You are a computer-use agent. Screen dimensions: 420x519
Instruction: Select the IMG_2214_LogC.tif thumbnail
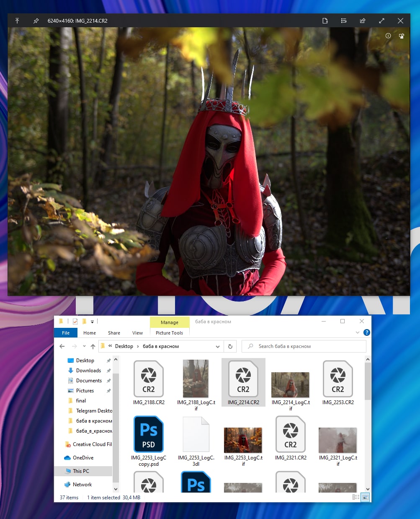pos(290,385)
